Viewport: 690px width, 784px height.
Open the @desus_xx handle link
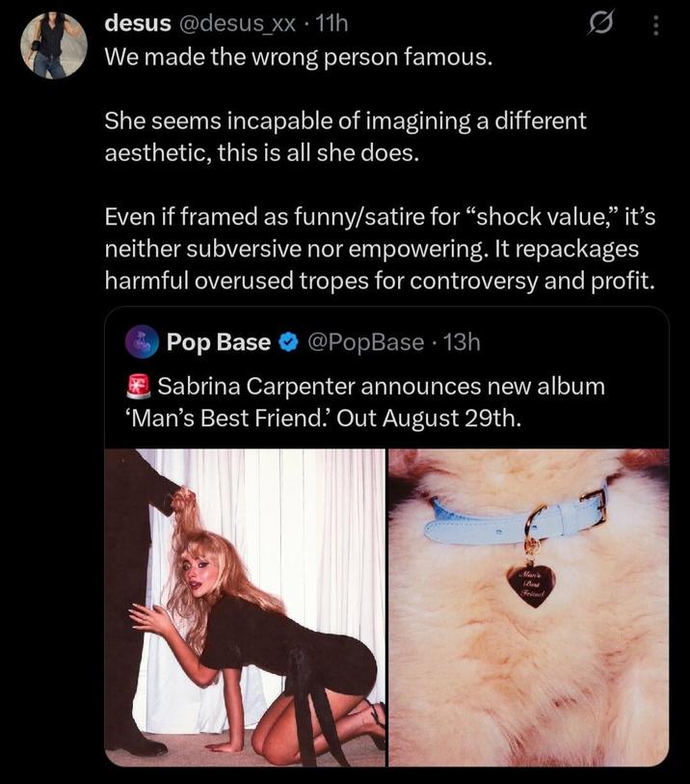click(237, 24)
